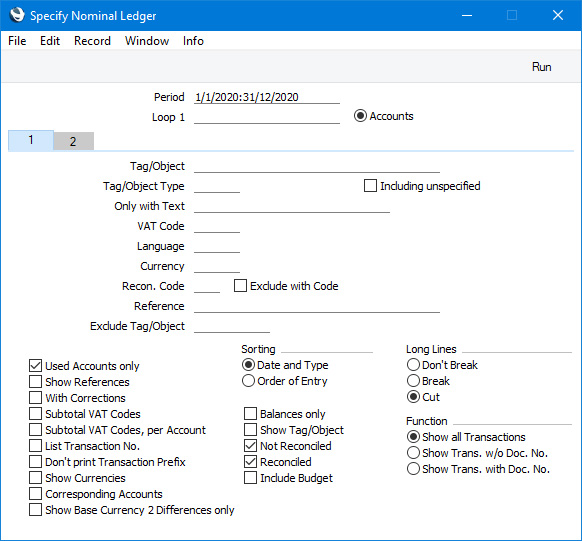
Task: Minimize the Specify Nominal Ledger window
Action: point(467,15)
